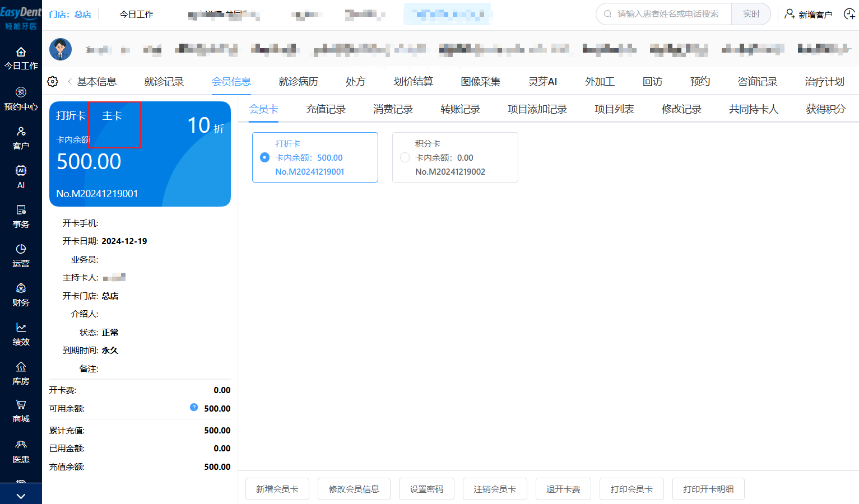The height and width of the screenshot is (504, 859).
Task: Open the 绩效 sidebar section
Action: click(21, 334)
